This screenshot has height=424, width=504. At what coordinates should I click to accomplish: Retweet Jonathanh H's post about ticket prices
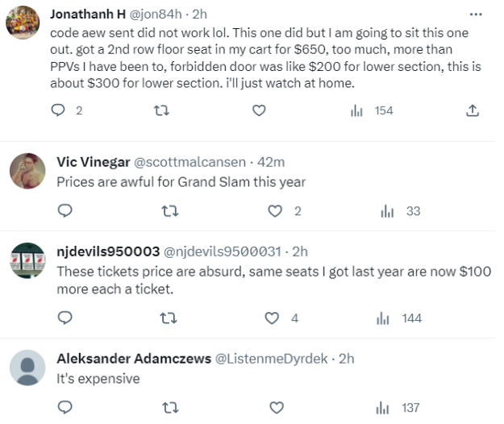(x=161, y=110)
